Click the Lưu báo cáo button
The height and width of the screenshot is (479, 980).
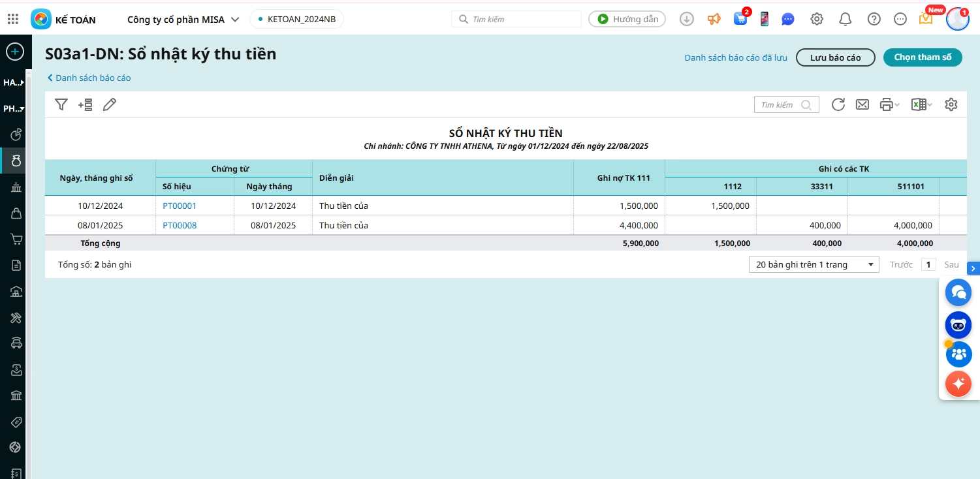835,57
